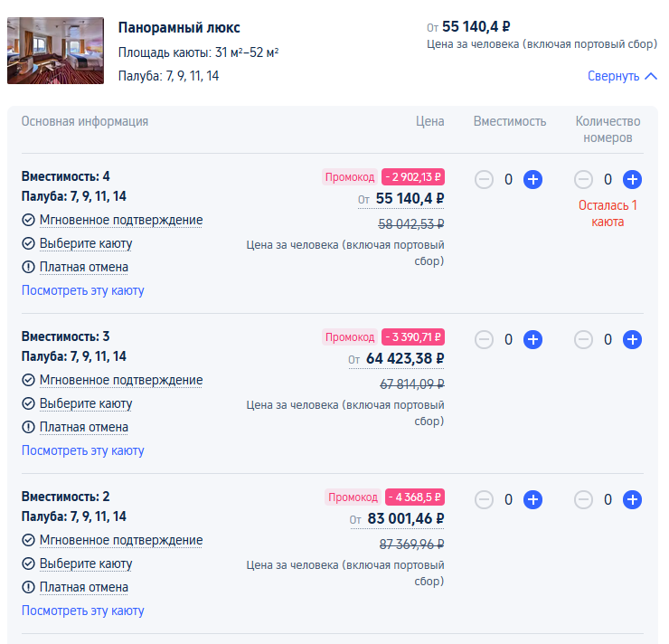Viewport: 669px width, 644px height.
Task: Increase guest count for capacity 2 cabin
Action: point(532,500)
